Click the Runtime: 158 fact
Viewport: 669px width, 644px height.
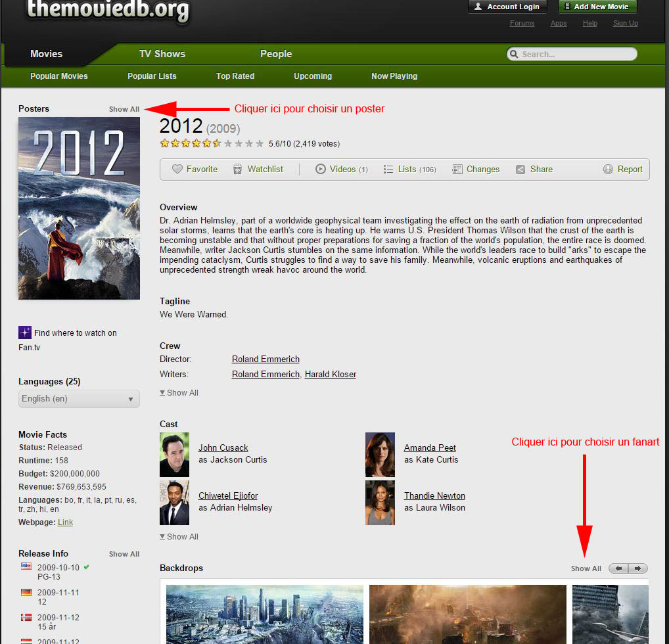43,461
